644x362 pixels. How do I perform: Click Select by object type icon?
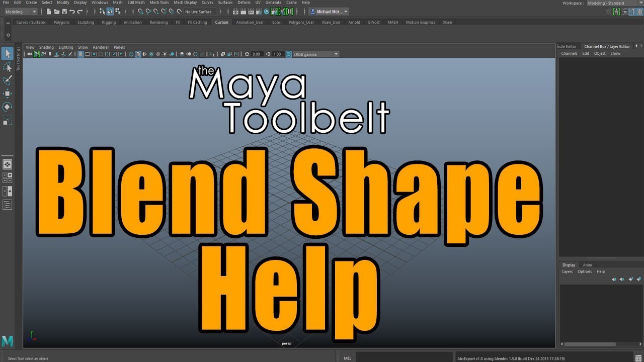pyautogui.click(x=110, y=11)
